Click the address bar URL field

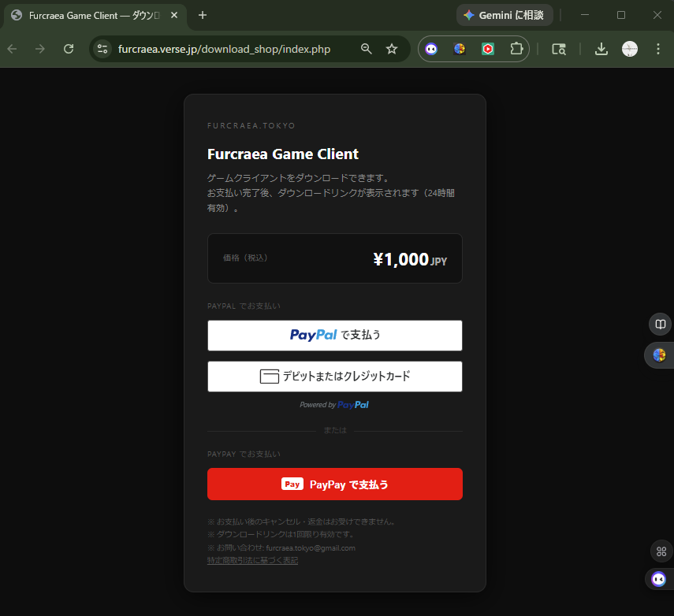[224, 49]
